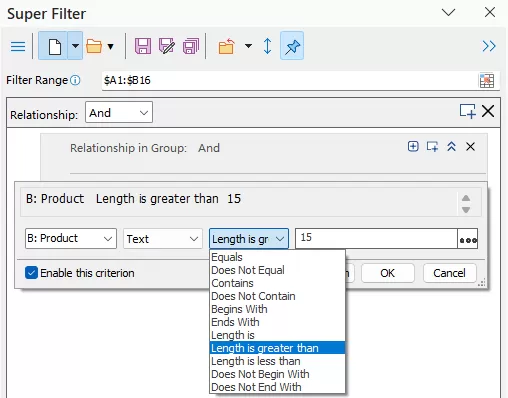The image size is (508, 398).
Task: Click the double chevron expand icon
Action: pyautogui.click(x=489, y=46)
